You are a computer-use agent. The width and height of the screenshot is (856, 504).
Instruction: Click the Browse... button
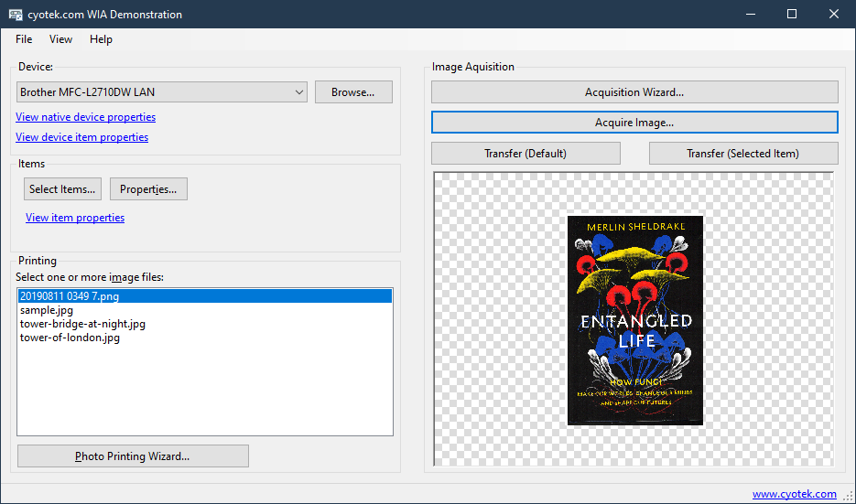[x=353, y=92]
